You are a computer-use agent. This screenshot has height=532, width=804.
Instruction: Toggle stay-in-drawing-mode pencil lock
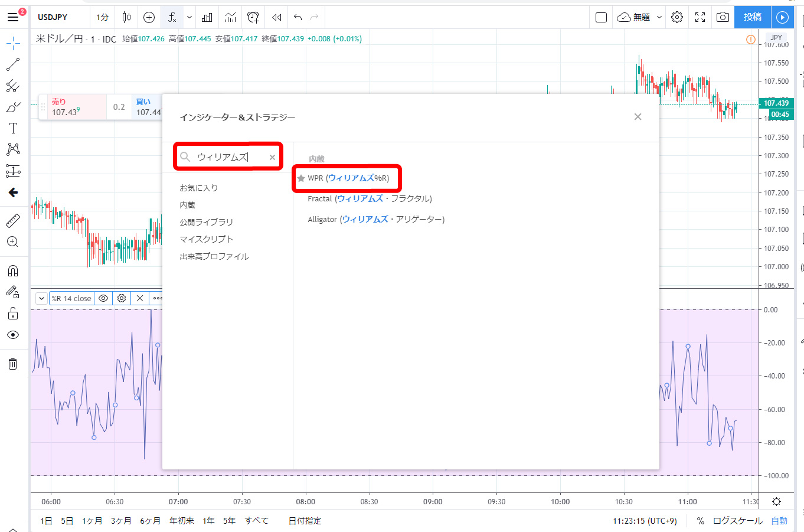click(13, 292)
